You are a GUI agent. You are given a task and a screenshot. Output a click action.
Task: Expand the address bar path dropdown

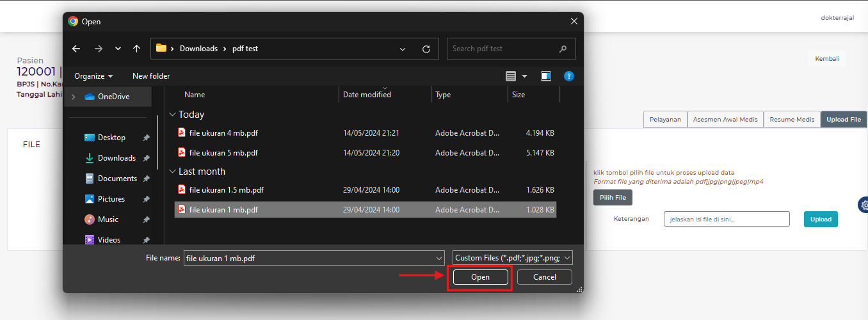(403, 49)
